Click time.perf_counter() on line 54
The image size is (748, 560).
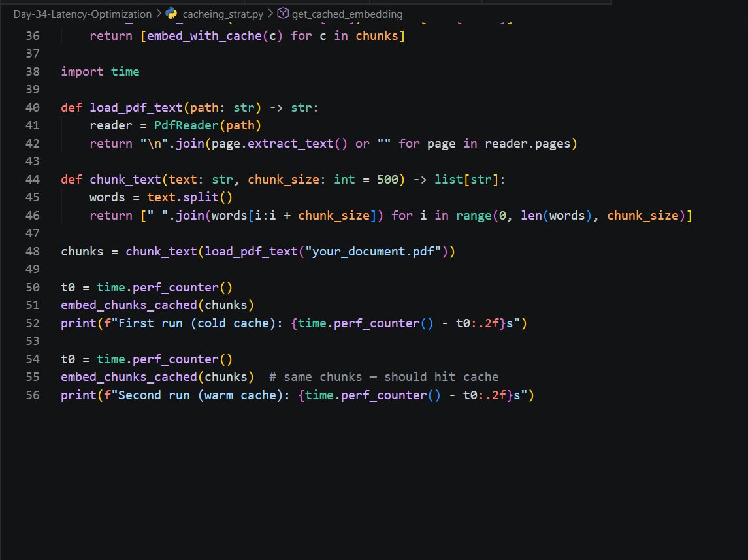pyautogui.click(x=165, y=359)
